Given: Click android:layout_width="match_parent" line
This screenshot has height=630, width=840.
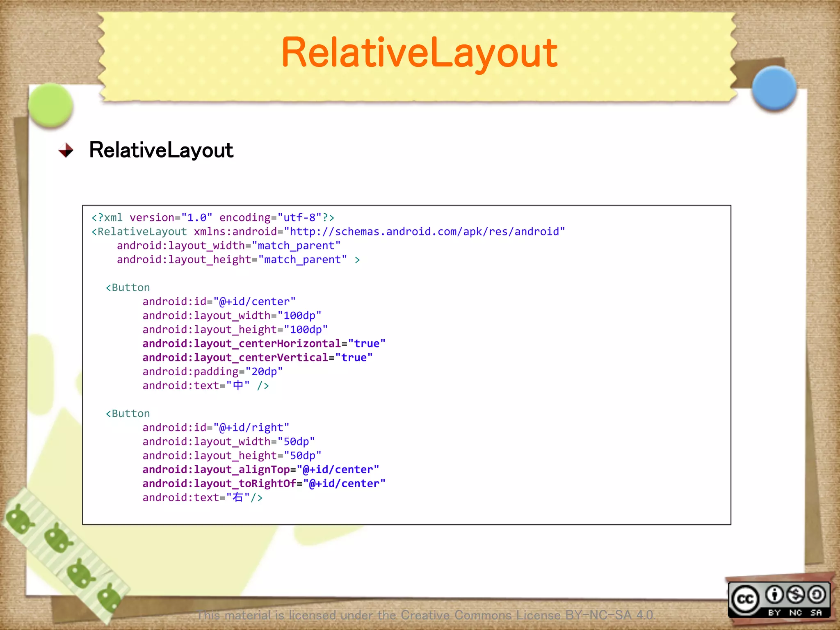Looking at the screenshot, I should coord(229,246).
